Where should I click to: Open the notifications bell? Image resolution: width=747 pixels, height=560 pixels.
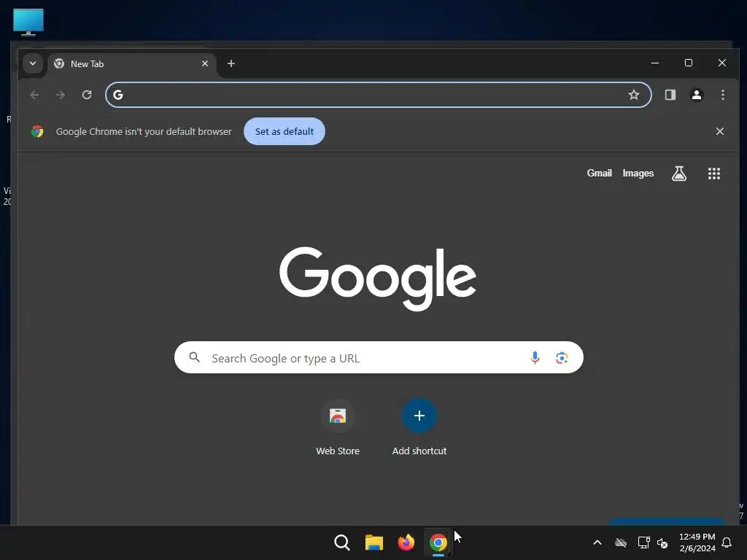point(727,542)
